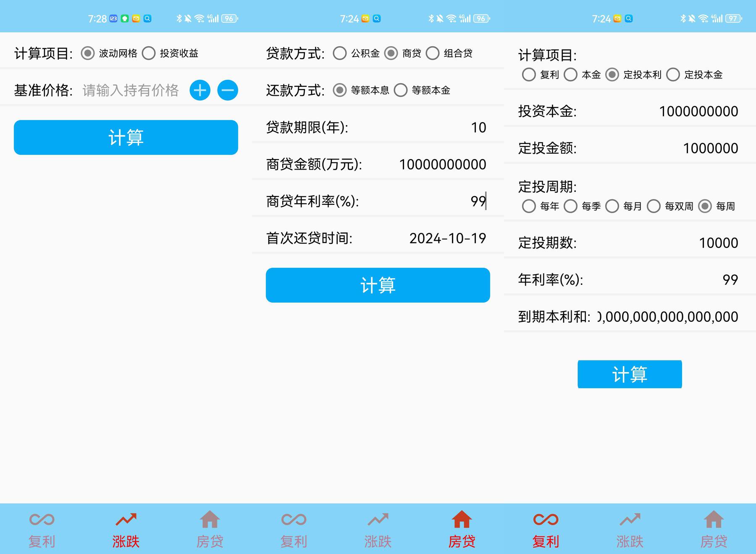Tap the red highlighted 房贷 house icon

point(462,520)
